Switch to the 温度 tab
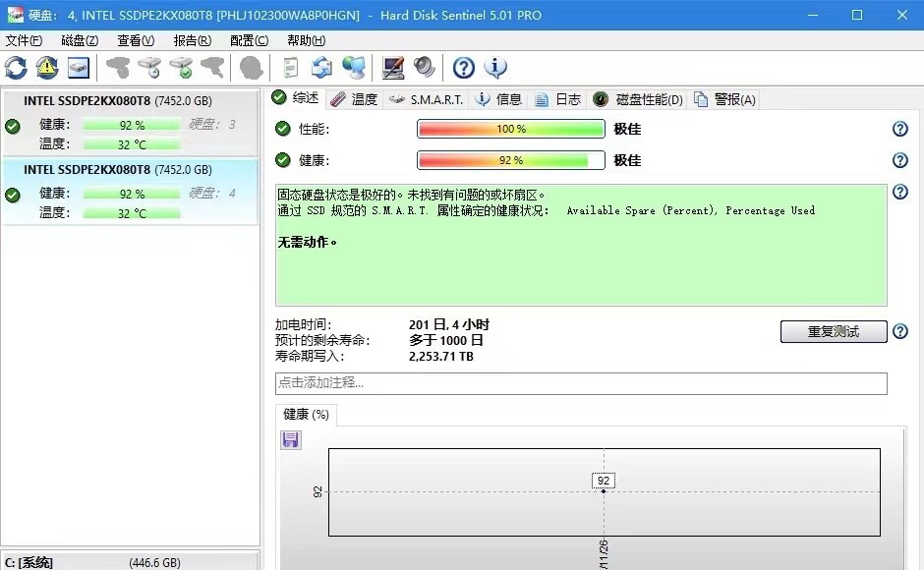Image resolution: width=924 pixels, height=570 pixels. [354, 99]
